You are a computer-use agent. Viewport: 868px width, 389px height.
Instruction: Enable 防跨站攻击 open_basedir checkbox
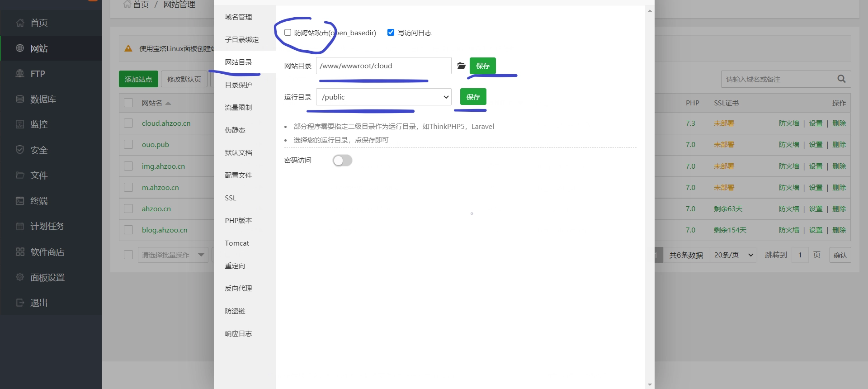point(288,32)
